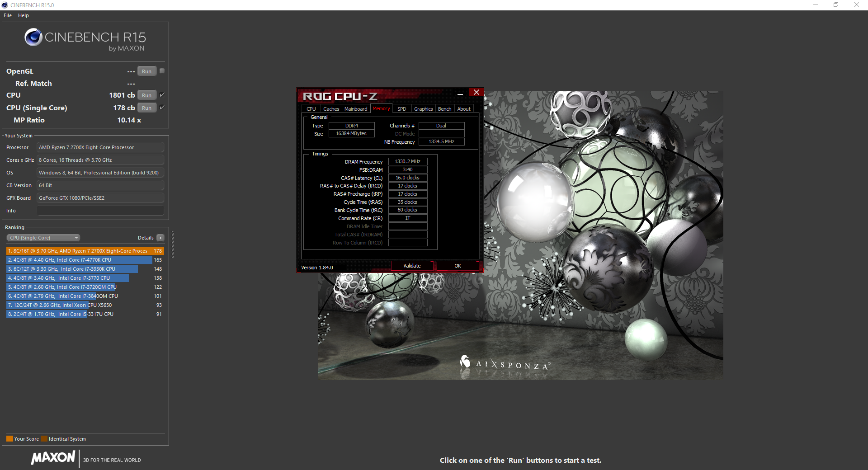Image resolution: width=868 pixels, height=470 pixels.
Task: Select ranking row 'Intel Core i7-3720QM CPU'
Action: pyautogui.click(x=85, y=287)
